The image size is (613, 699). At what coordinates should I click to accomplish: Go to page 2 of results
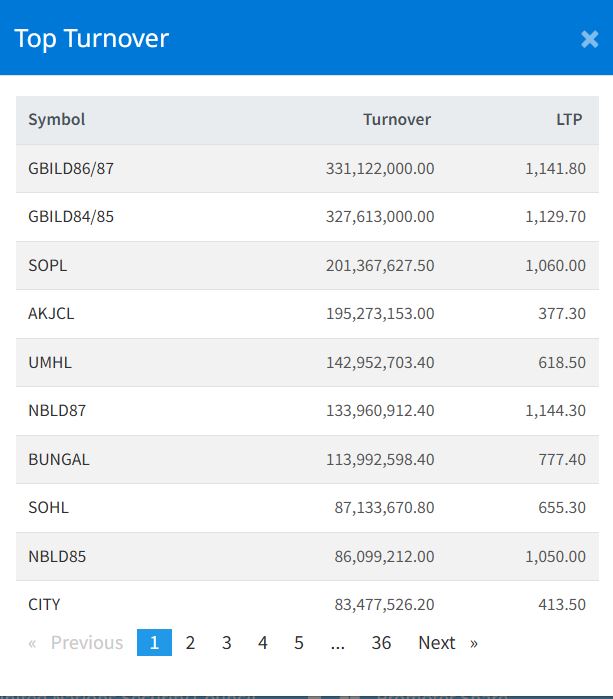190,642
